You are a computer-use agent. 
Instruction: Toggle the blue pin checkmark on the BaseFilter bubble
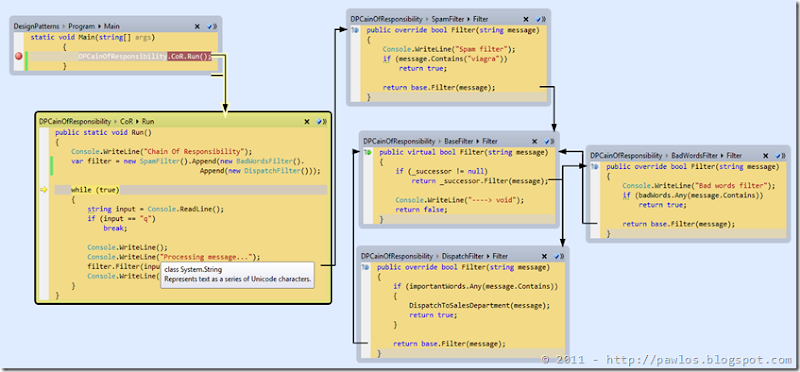point(547,141)
